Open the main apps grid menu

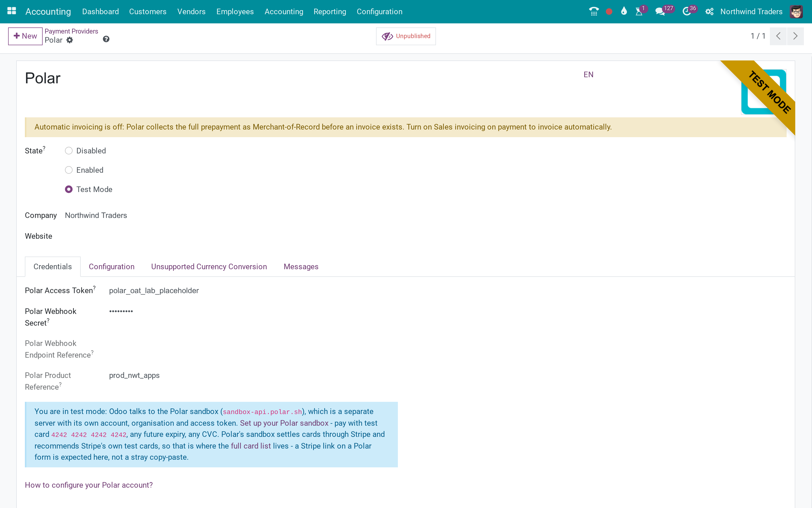pos(12,11)
